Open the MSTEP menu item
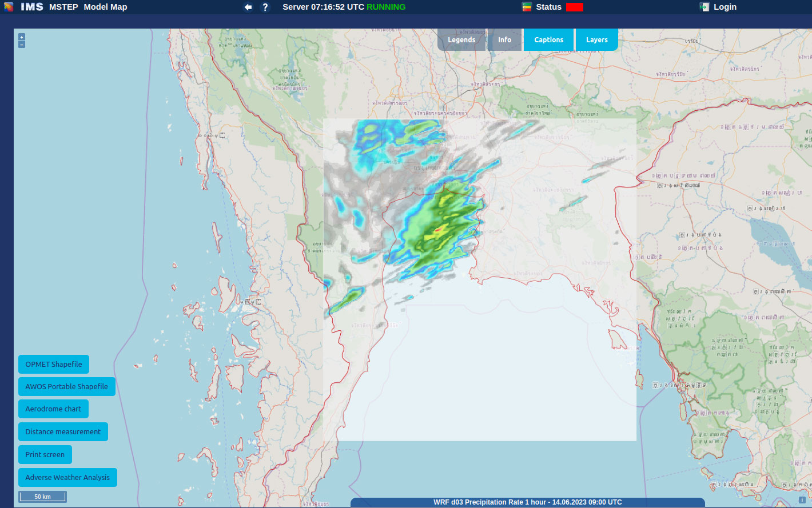This screenshot has height=508, width=812. (x=63, y=7)
